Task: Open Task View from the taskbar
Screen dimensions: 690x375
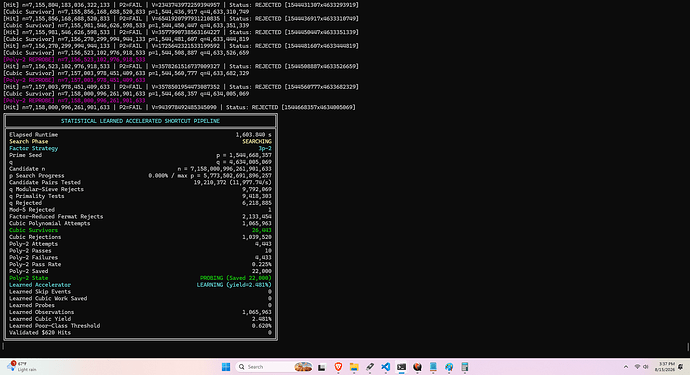Action: point(322,367)
